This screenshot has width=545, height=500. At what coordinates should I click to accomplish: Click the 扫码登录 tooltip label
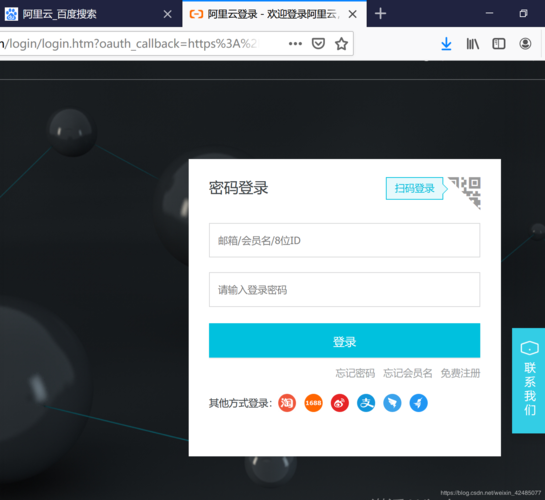click(414, 188)
